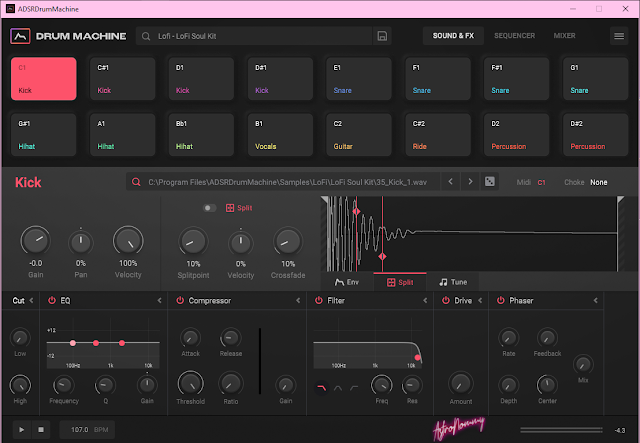Click the Drive Amount knob
The width and height of the screenshot is (640, 443).
coord(461,384)
